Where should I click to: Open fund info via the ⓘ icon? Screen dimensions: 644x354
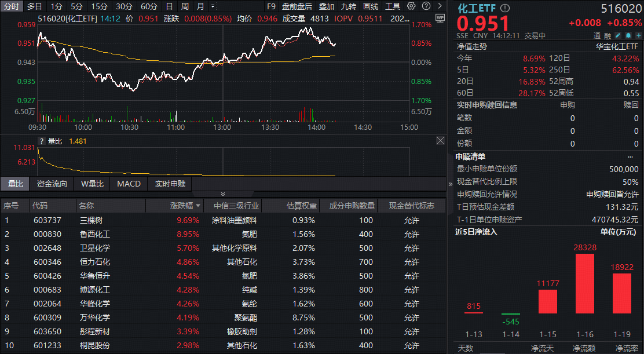[x=504, y=8]
